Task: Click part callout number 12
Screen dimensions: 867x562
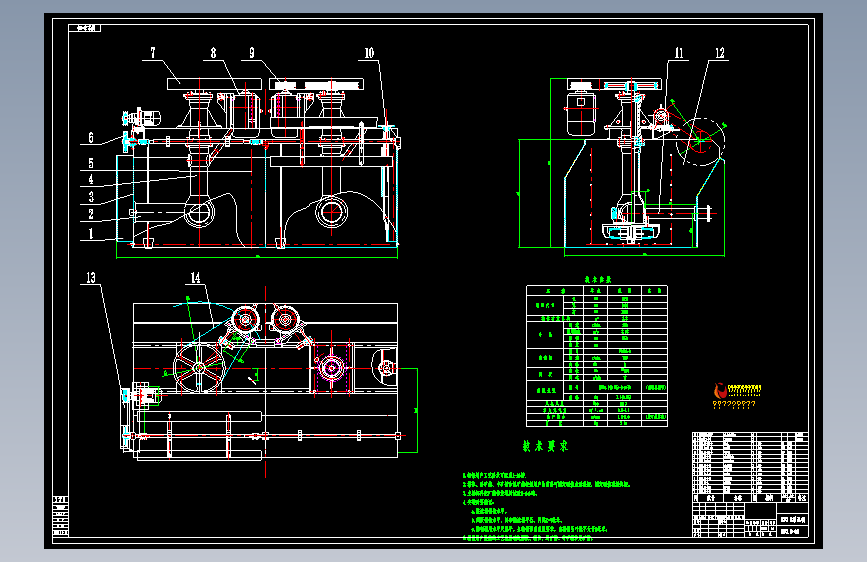Action: (x=720, y=53)
